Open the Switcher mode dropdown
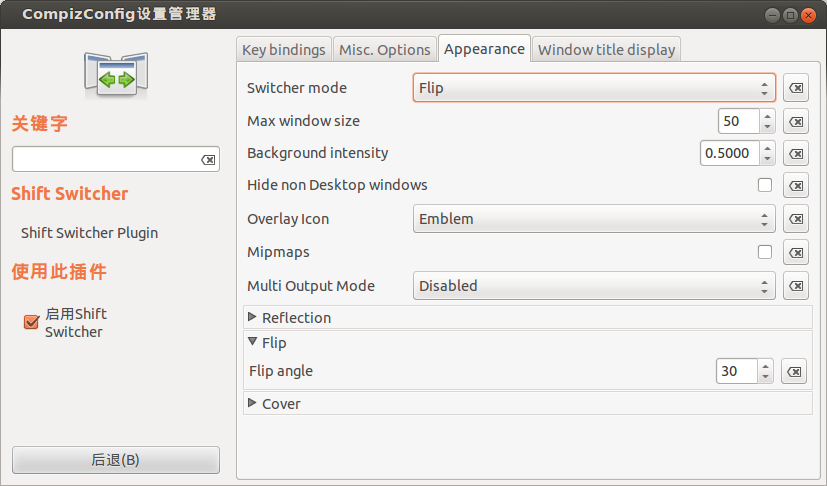 (594, 88)
